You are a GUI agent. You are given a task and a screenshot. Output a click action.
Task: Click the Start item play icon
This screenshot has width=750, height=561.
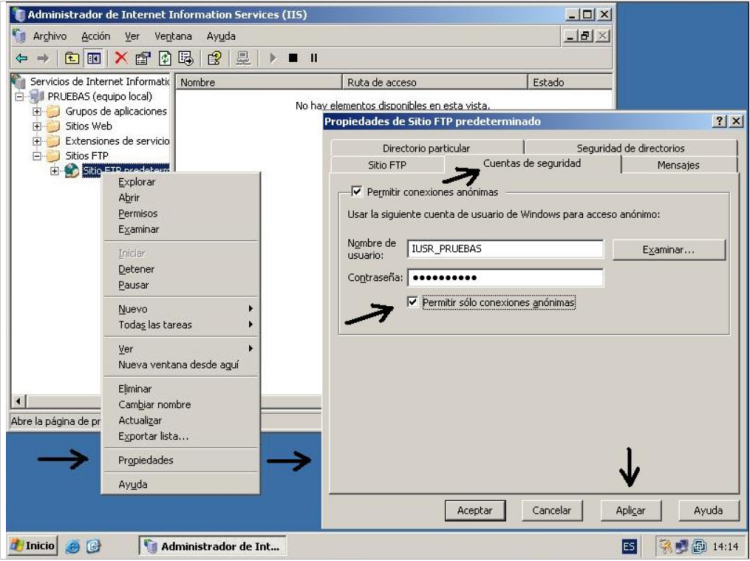point(273,58)
